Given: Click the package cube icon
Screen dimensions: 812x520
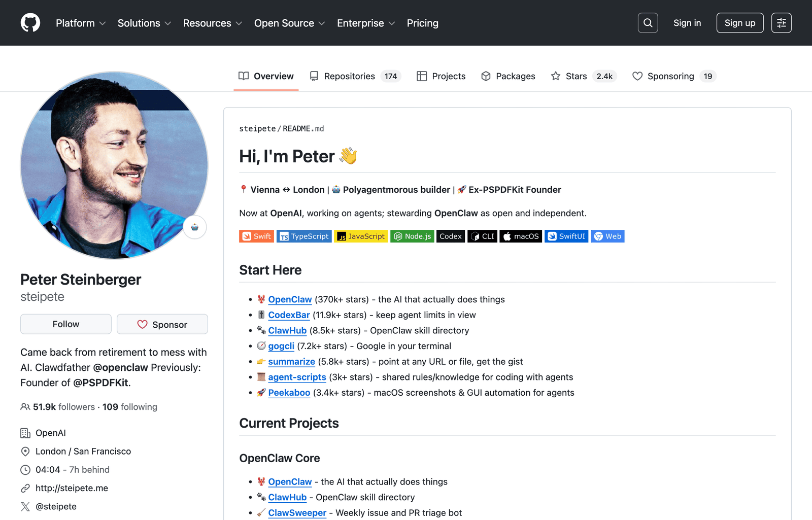Looking at the screenshot, I should [x=486, y=76].
